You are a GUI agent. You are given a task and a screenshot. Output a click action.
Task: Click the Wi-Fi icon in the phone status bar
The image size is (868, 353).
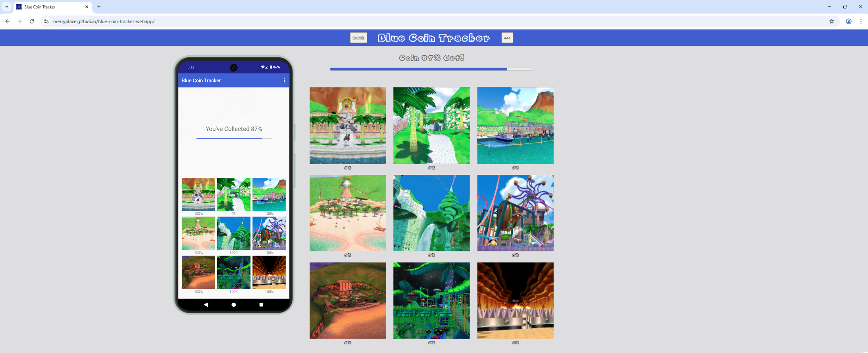pos(263,67)
